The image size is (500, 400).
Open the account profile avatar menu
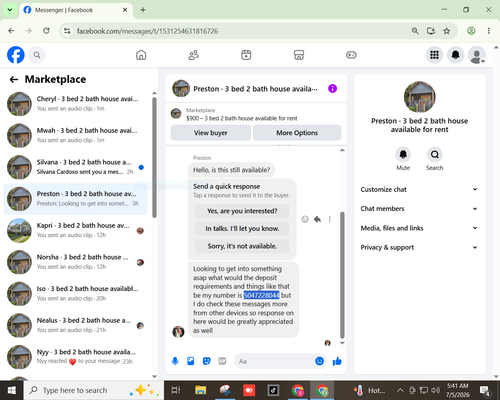tap(477, 55)
